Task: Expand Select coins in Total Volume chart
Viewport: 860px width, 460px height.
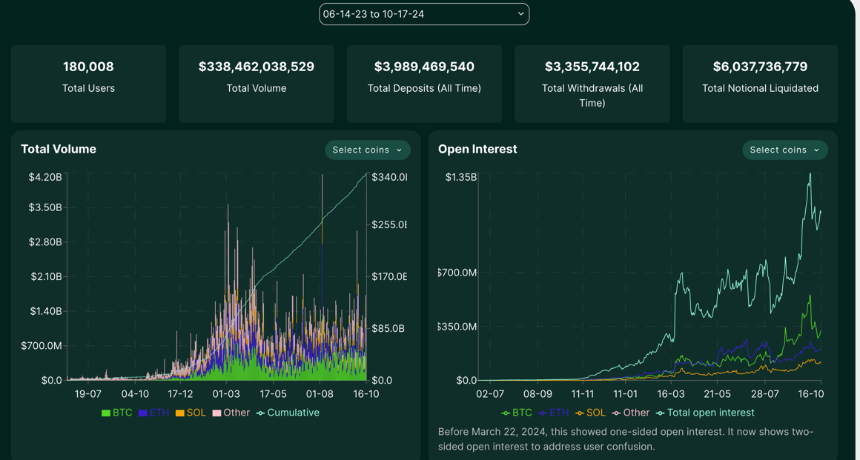Action: [367, 150]
